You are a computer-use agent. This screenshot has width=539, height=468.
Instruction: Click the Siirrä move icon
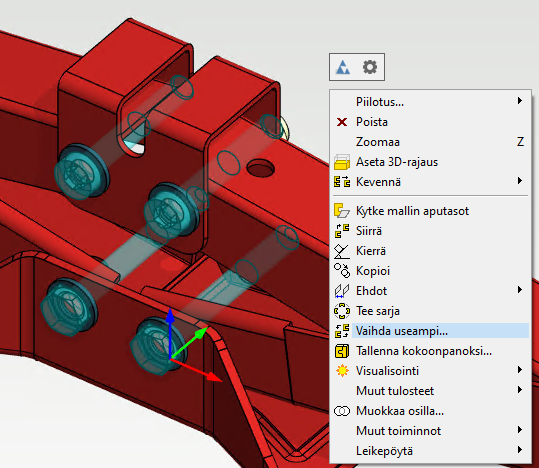[x=342, y=231]
